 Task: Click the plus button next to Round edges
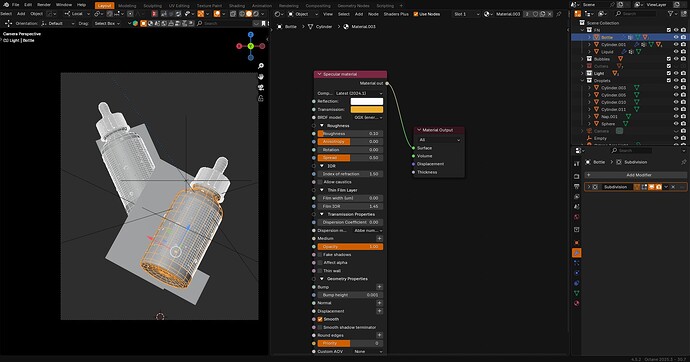(x=379, y=335)
